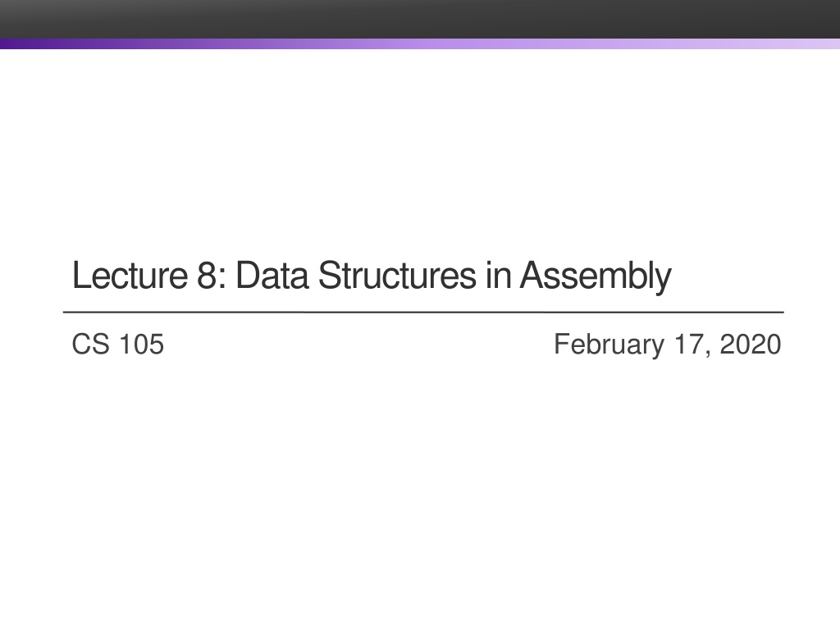
Task: Click the horizontal divider line under the title
Action: [423, 312]
